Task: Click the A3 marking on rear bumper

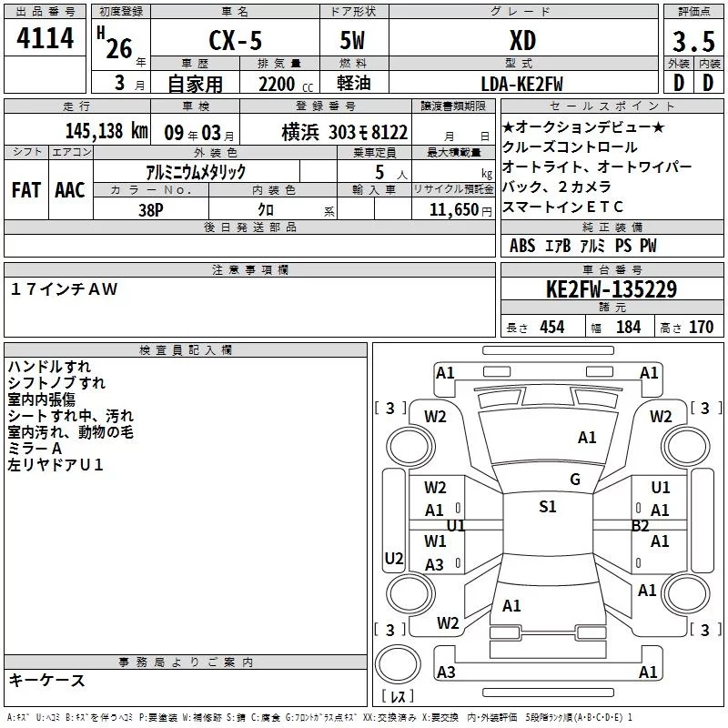Action: [446, 672]
